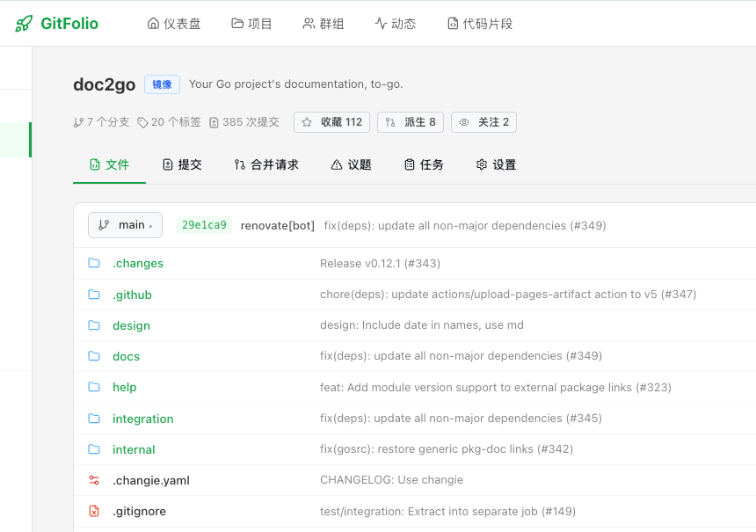The width and height of the screenshot is (756, 532).
Task: Open commit 'fix(gosrc): restore generic pkg-doc links'
Action: tap(447, 449)
